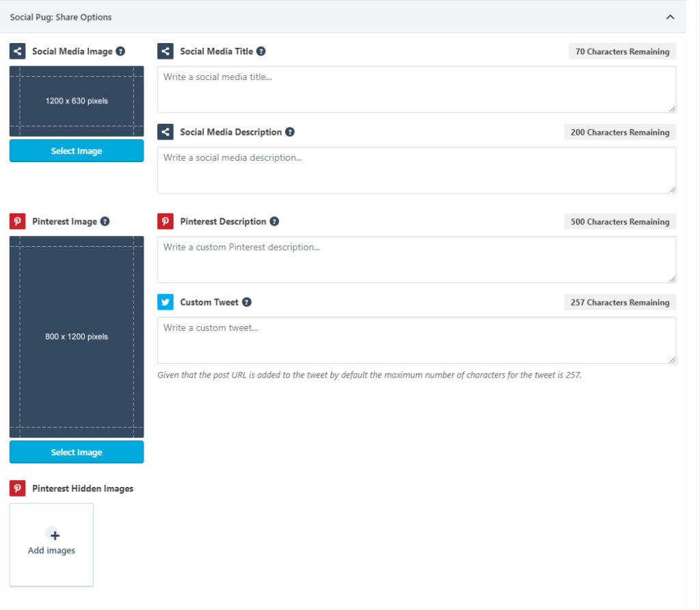Click the Twitter icon beside Custom Tweet
This screenshot has height=610, width=700.
coord(165,302)
